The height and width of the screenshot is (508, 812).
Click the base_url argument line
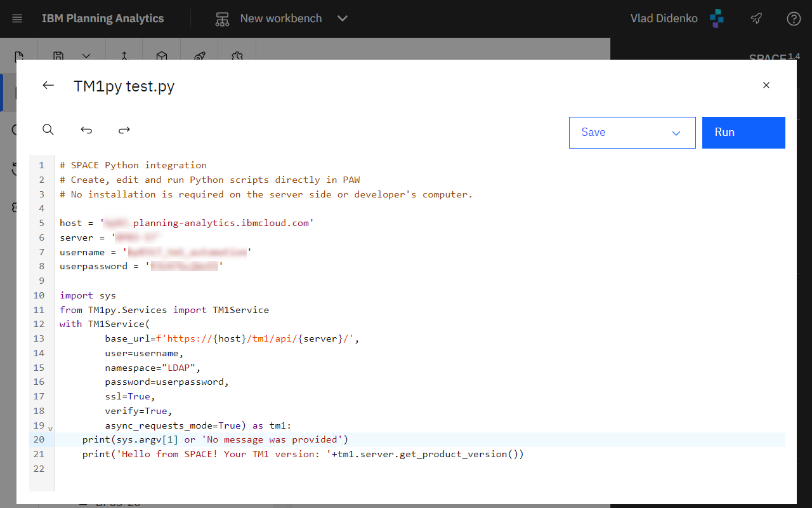click(x=233, y=338)
